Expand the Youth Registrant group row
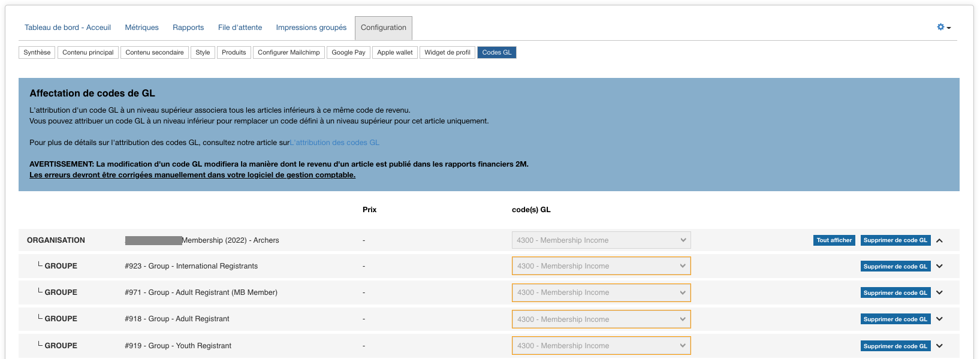This screenshot has height=359, width=980. point(939,346)
